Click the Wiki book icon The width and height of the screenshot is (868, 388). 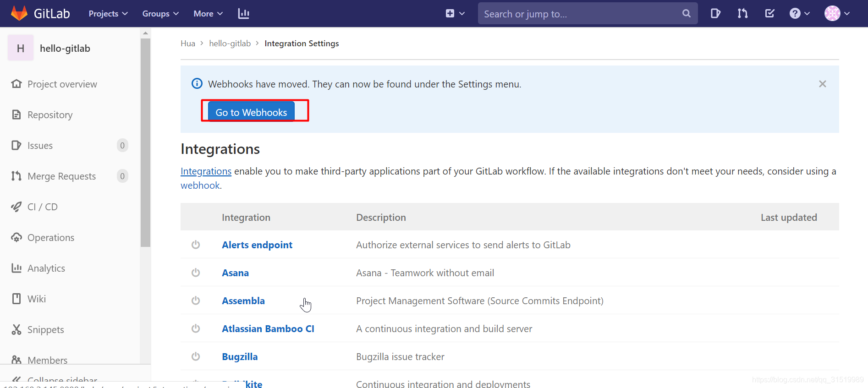[16, 299]
